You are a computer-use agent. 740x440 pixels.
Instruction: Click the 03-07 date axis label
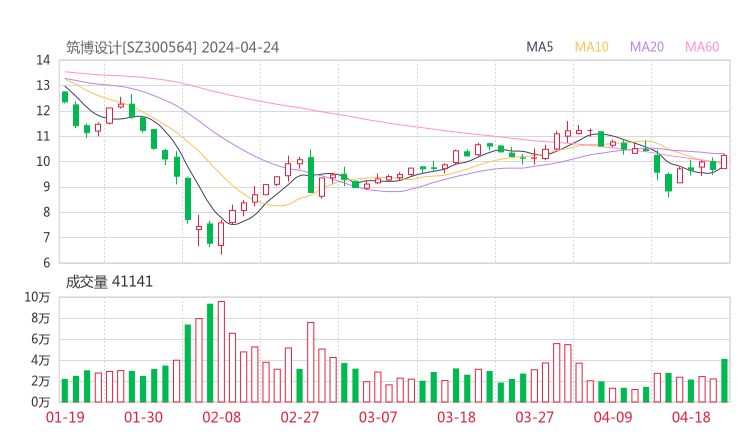click(x=378, y=417)
